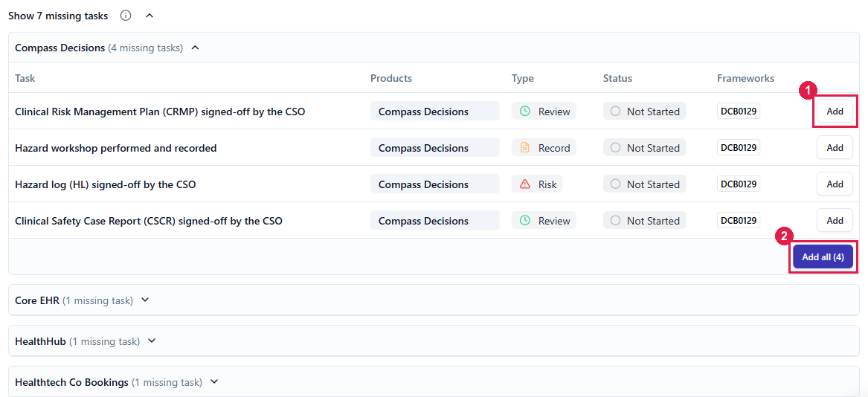The image size is (868, 397).
Task: Collapse the Show 7 missing tasks section
Action: 149,16
